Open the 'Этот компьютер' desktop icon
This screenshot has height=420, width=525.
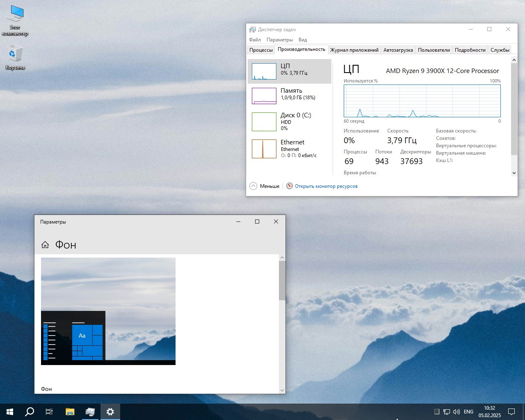(15, 20)
